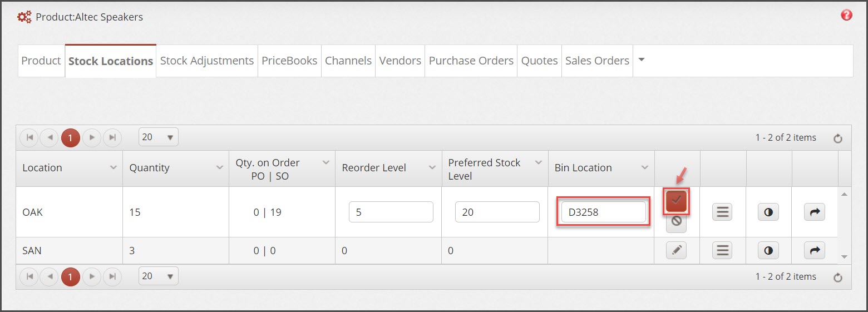
Task: Click the '0 | 19' order cell
Action: 282,212
